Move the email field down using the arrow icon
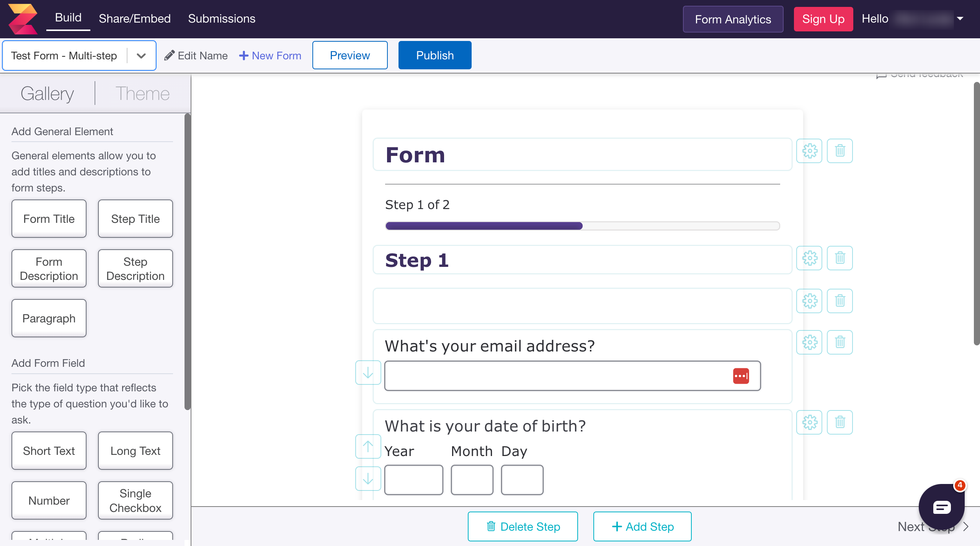 (367, 372)
